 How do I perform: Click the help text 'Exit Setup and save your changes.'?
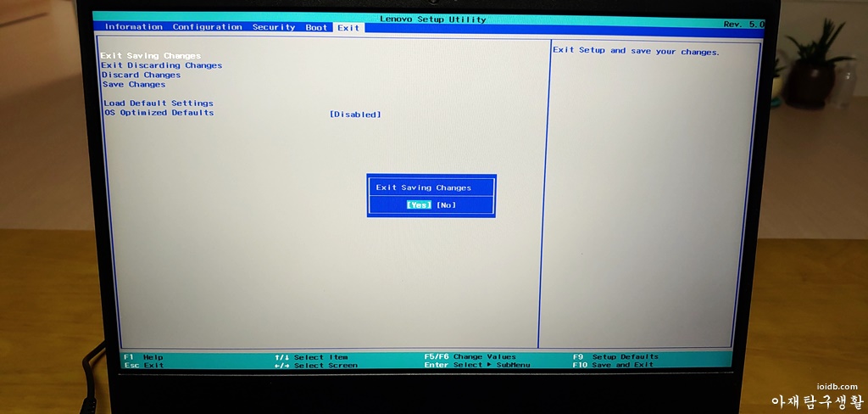[636, 51]
